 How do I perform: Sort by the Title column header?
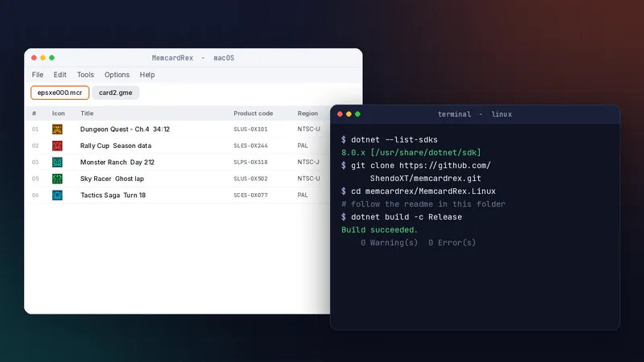click(87, 113)
